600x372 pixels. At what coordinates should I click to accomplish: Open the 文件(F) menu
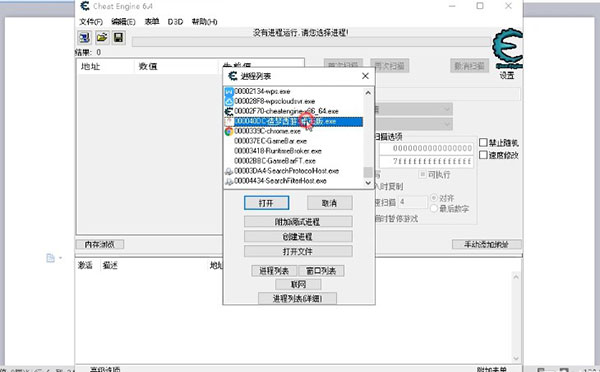click(91, 22)
